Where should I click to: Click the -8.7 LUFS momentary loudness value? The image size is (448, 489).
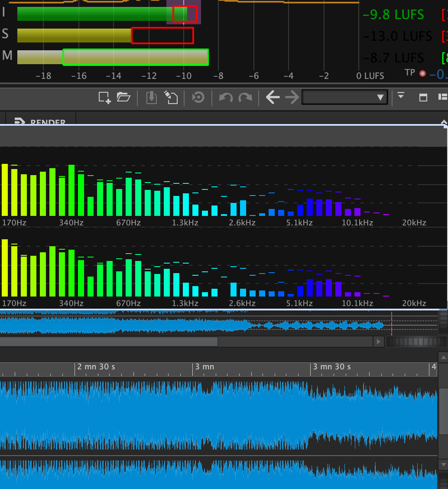click(393, 58)
